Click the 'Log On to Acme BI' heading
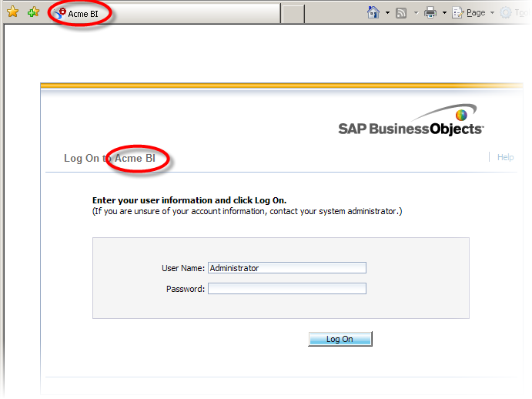 pos(109,158)
